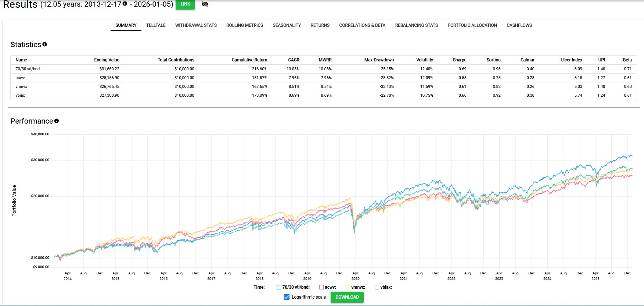This screenshot has height=306, width=644.
Task: Switch to the WITHDRAWAL STATS tab
Action: click(196, 25)
